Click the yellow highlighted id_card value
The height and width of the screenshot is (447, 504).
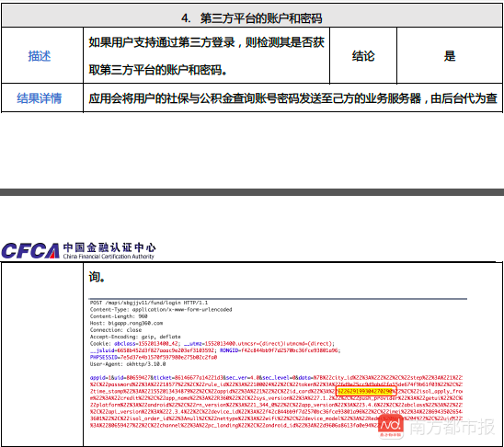click(x=366, y=392)
